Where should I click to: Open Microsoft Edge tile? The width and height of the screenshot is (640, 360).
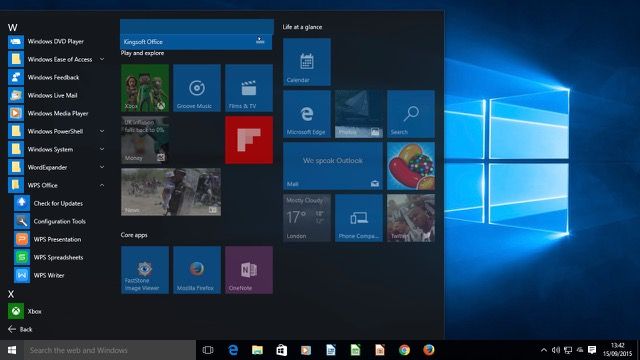pyautogui.click(x=307, y=114)
